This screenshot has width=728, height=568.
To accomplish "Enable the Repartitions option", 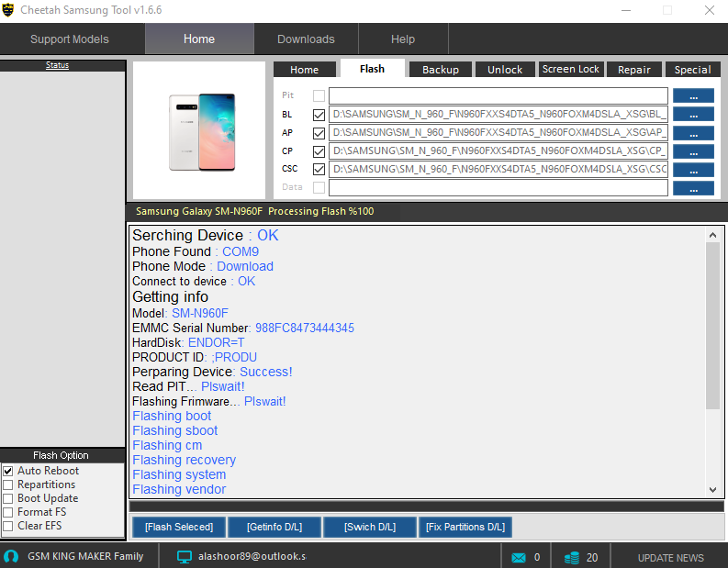I will 8,484.
